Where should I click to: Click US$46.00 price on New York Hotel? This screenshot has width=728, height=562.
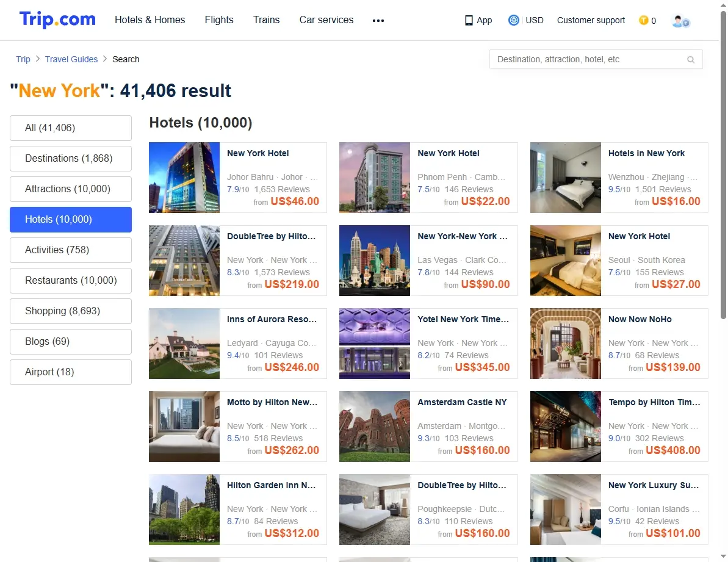tap(295, 201)
